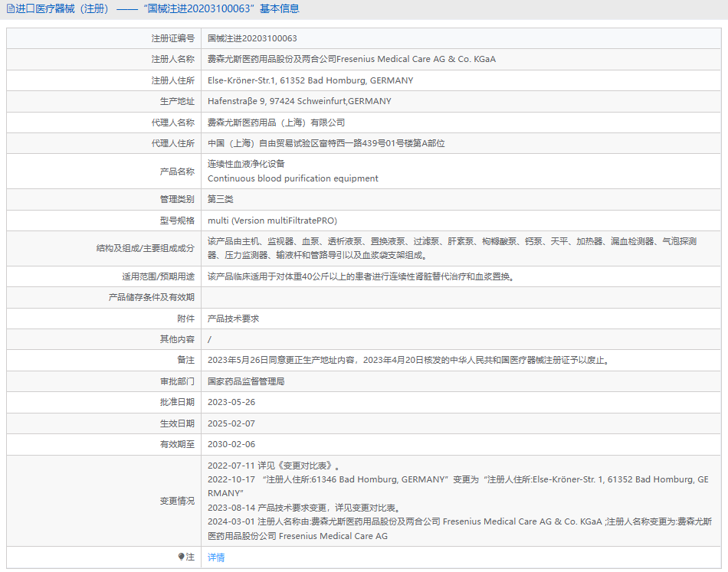This screenshot has height=572, width=728.
Task: Click approval date 2023-05-26
Action: [231, 402]
